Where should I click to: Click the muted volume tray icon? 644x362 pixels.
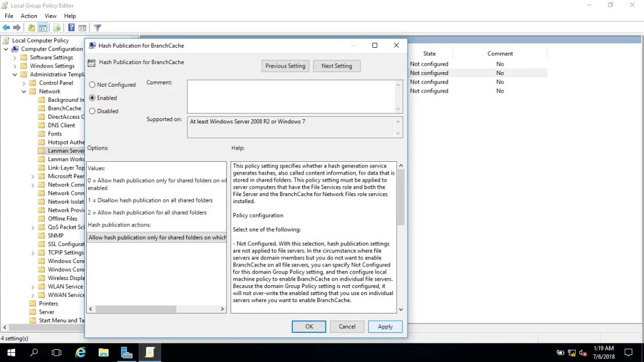[583, 353]
